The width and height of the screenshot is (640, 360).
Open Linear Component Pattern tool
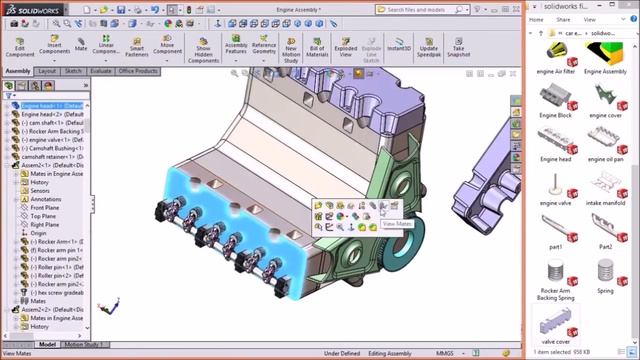(x=106, y=44)
